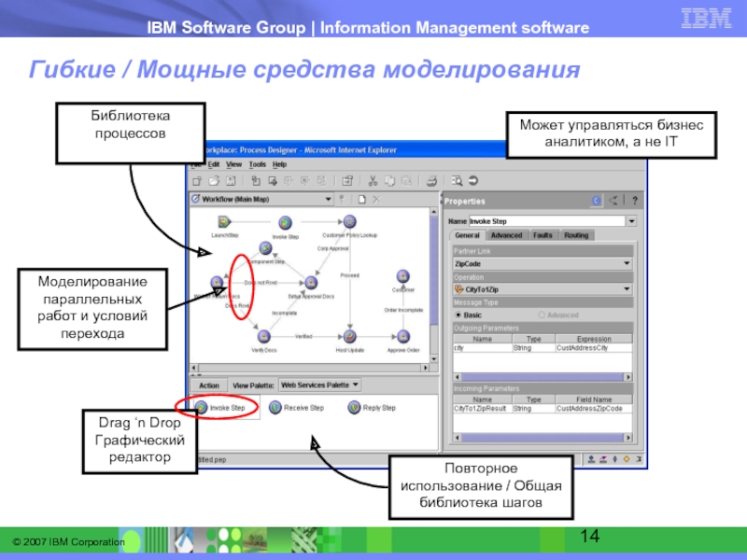Image resolution: width=747 pixels, height=560 pixels.
Task: Select the Verify Docs node
Action: coord(263,336)
